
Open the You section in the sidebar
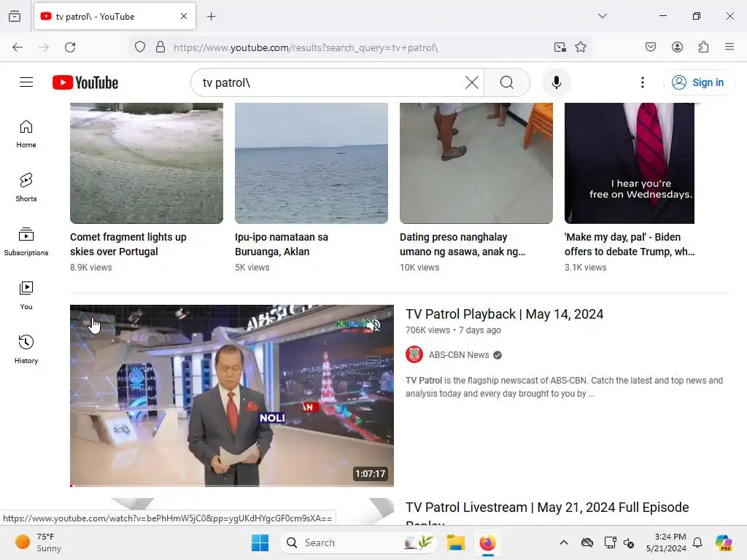pos(26,296)
